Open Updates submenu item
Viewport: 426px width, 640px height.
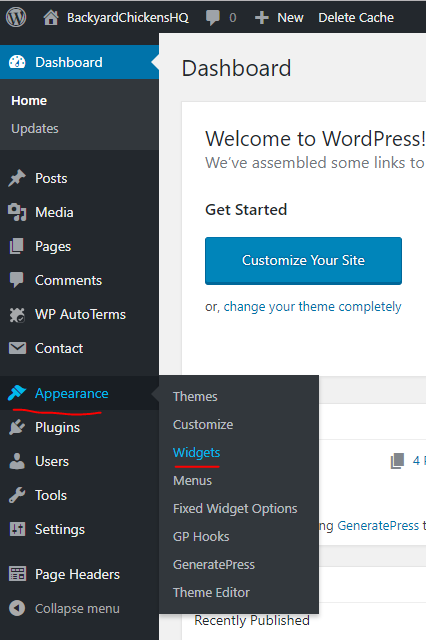pyautogui.click(x=35, y=129)
